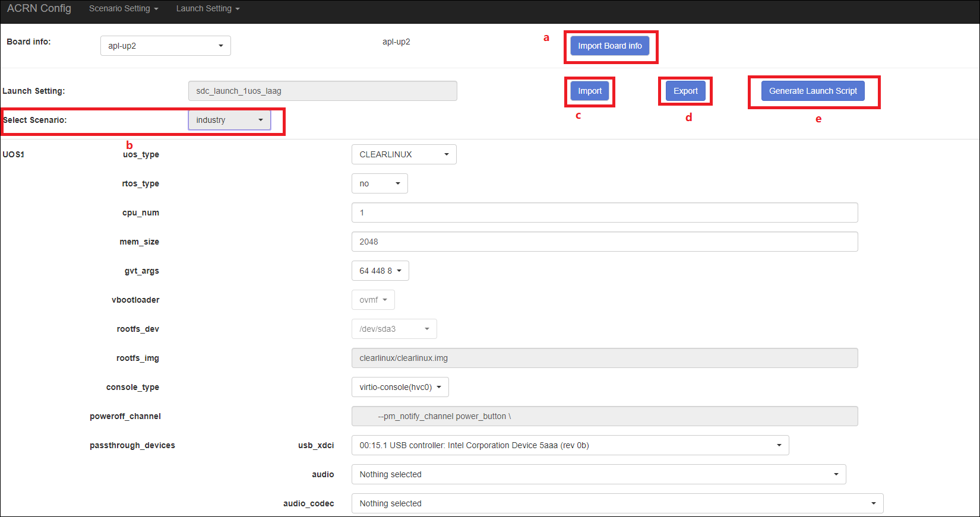This screenshot has height=517, width=980.
Task: Open the audio passthrough dropdown
Action: 598,474
